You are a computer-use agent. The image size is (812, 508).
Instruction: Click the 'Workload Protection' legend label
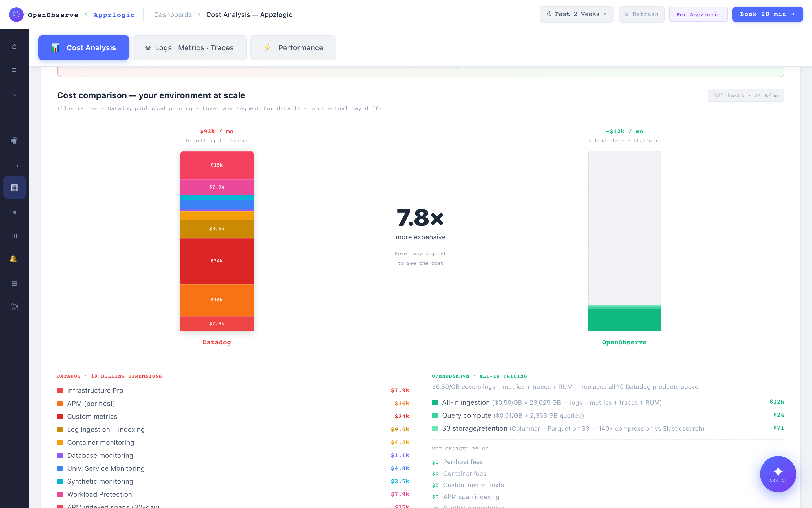99,494
